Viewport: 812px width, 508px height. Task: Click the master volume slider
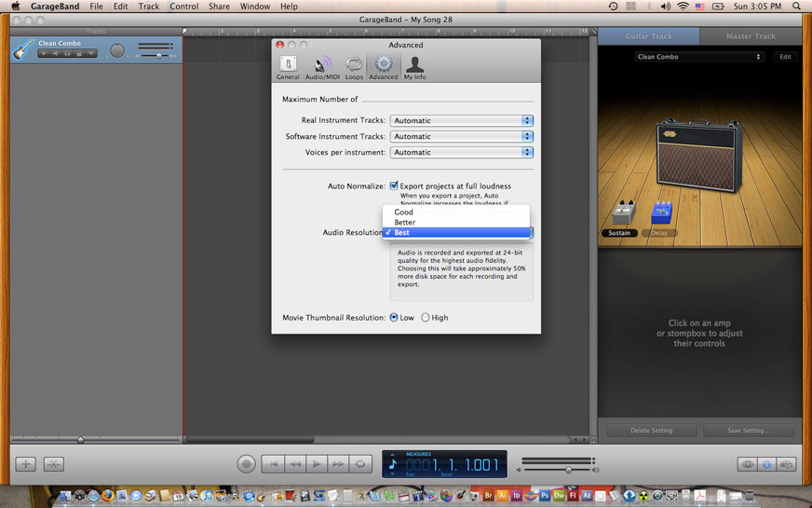point(557,469)
